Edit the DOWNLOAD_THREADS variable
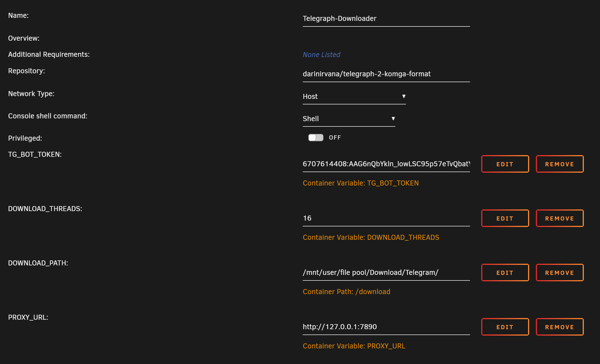This screenshot has width=600, height=364. (x=505, y=218)
